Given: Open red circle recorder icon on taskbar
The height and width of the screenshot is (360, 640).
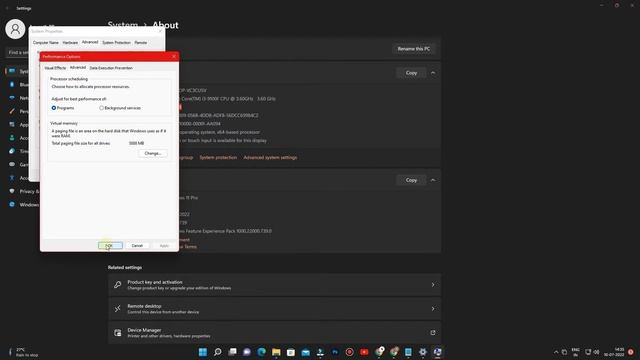Looking at the screenshot, I should tap(349, 352).
